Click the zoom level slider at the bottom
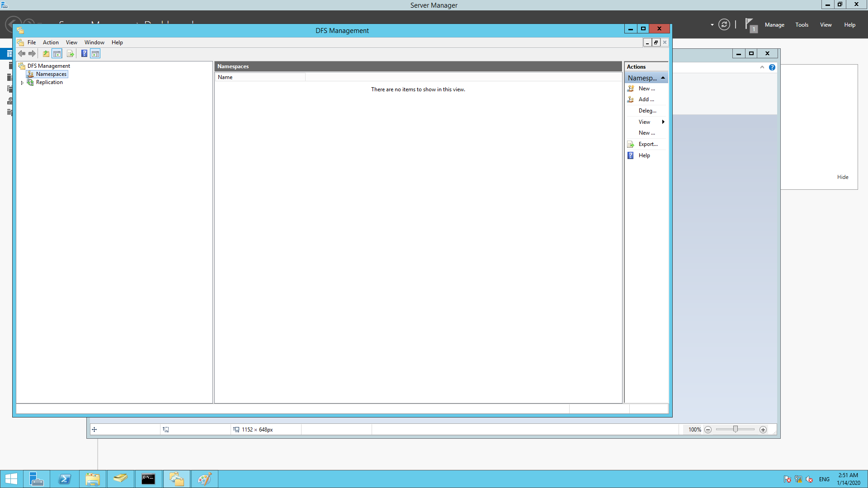This screenshot has height=488, width=868. click(736, 429)
